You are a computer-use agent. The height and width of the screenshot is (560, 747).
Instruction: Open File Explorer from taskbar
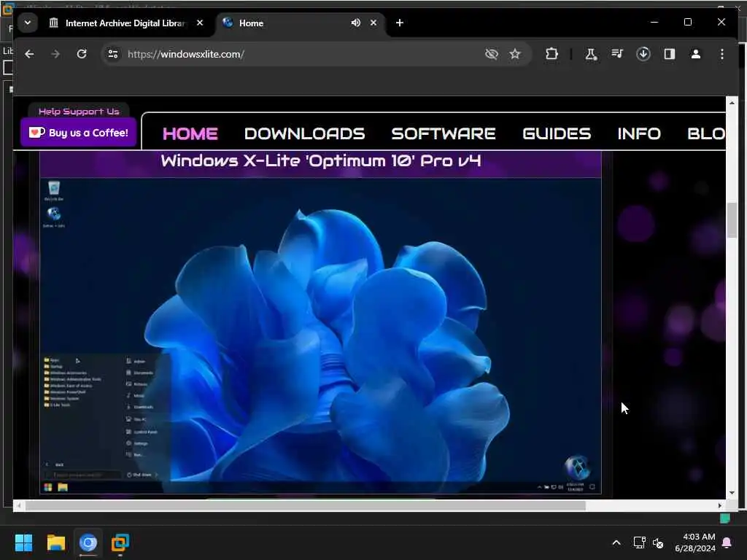click(56, 542)
